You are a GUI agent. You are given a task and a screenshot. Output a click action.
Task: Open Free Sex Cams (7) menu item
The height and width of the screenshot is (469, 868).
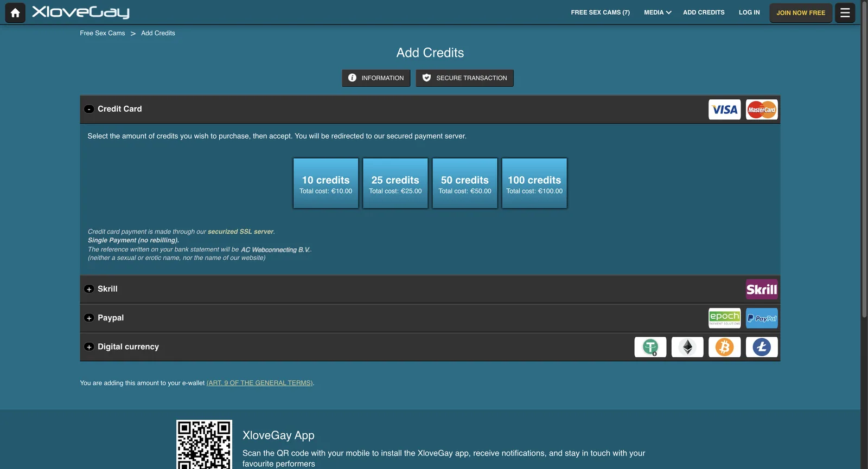[600, 12]
